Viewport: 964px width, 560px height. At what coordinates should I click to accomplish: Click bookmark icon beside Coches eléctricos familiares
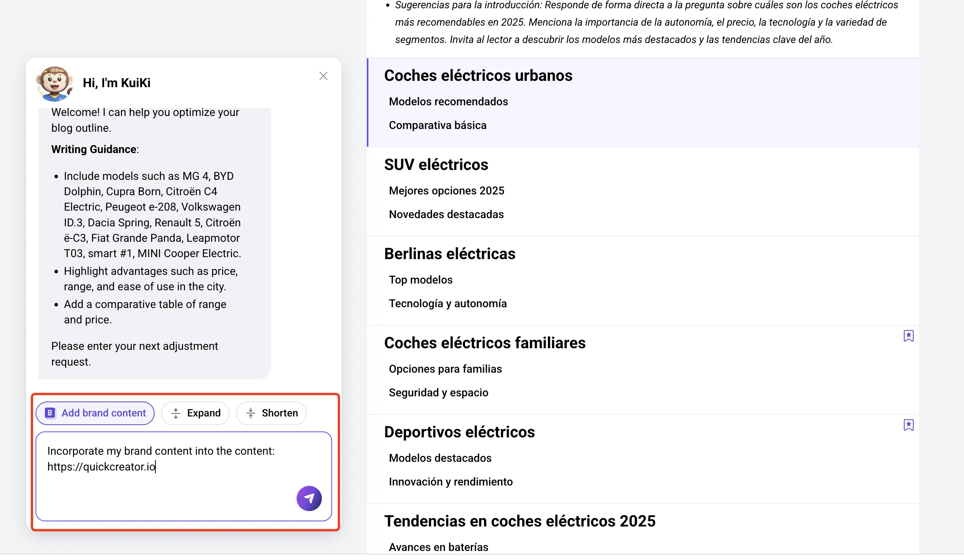click(908, 336)
